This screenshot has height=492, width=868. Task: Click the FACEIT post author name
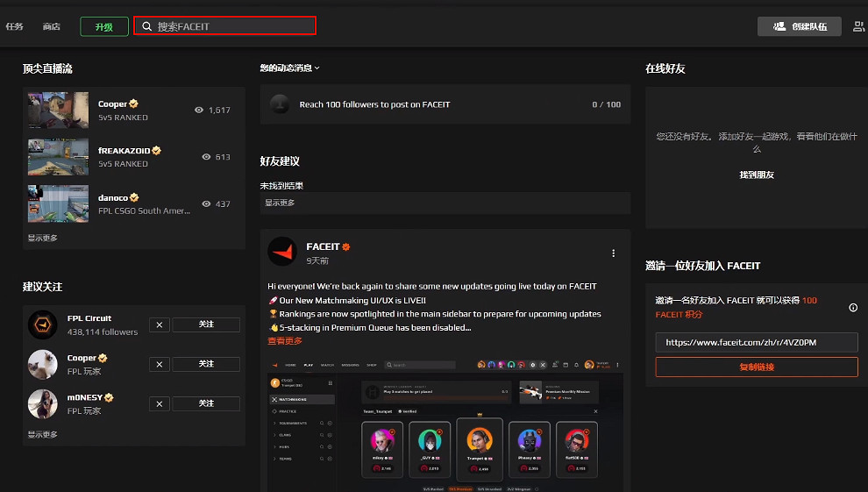click(323, 246)
